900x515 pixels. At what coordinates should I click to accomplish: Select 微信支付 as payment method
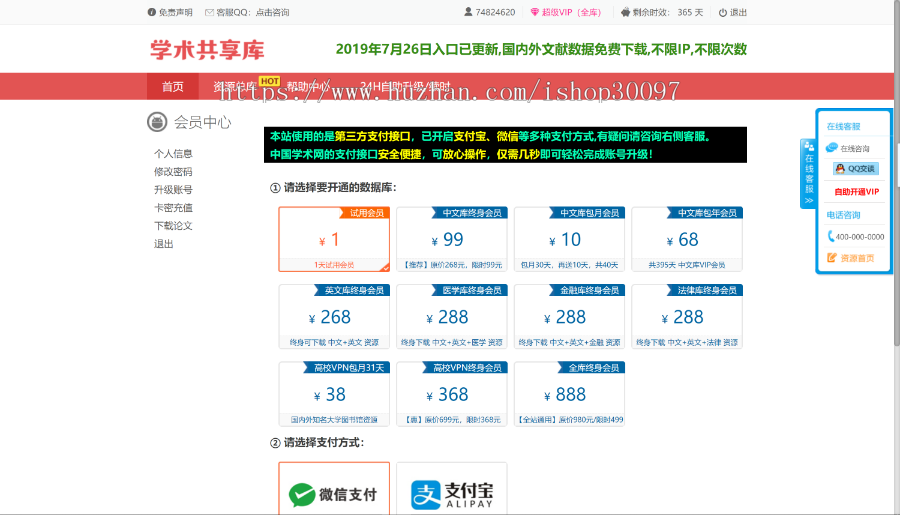click(x=334, y=492)
